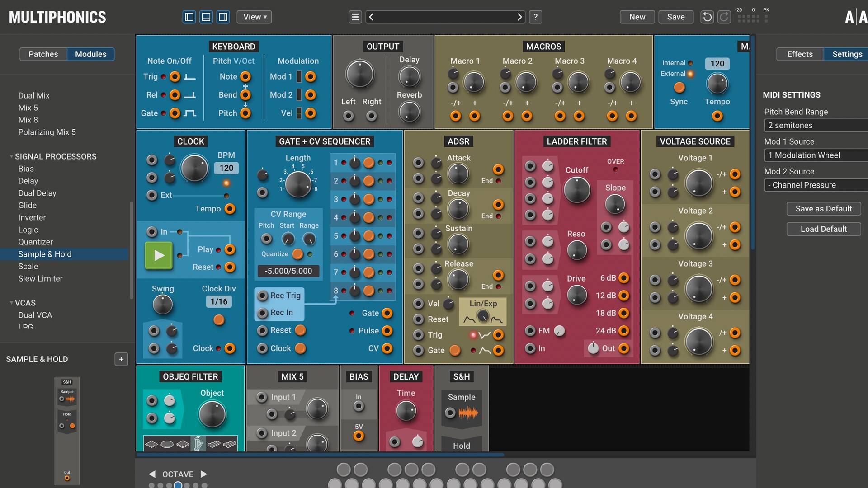Toggle the sequencer Clock orange button

coord(300,348)
